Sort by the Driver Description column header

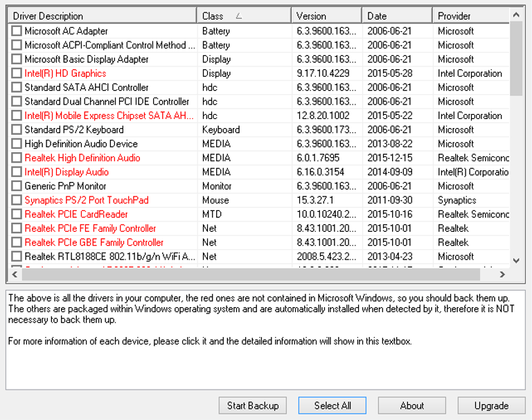point(102,16)
